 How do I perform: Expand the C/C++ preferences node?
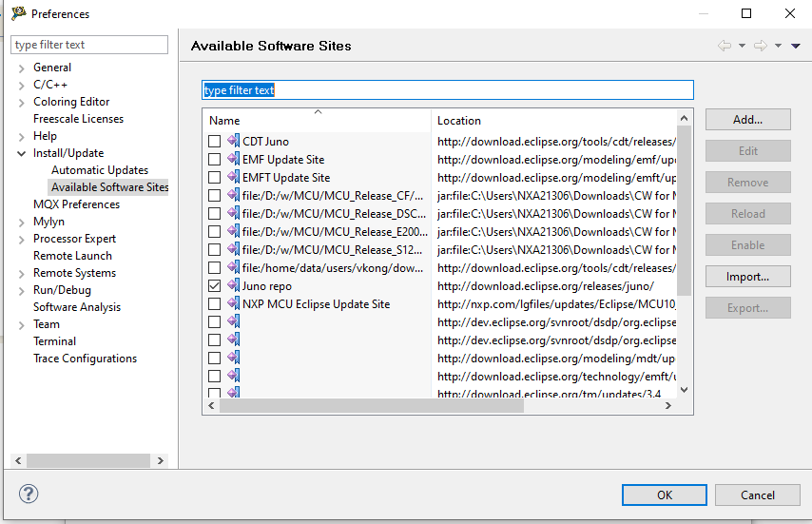(x=21, y=85)
